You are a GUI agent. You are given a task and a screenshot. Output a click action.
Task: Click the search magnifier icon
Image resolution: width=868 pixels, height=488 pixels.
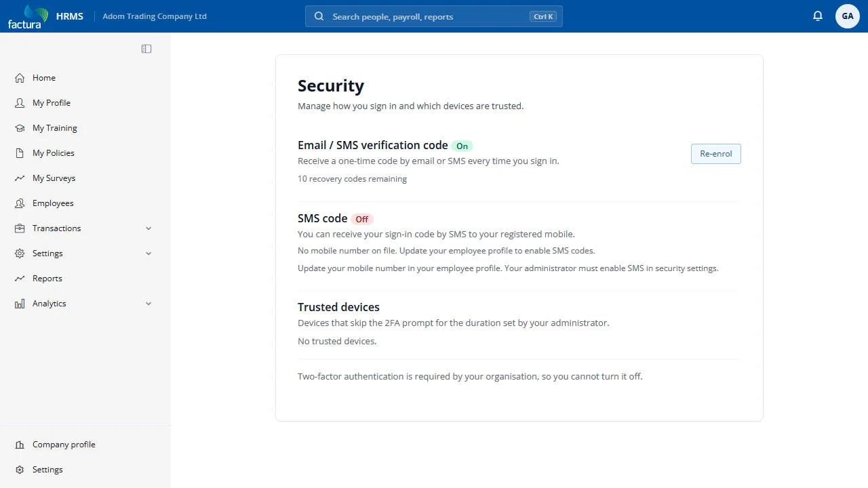(x=319, y=16)
